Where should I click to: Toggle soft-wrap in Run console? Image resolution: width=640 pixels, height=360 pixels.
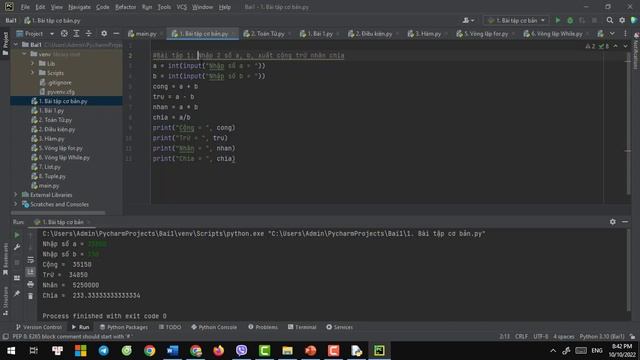click(31, 260)
